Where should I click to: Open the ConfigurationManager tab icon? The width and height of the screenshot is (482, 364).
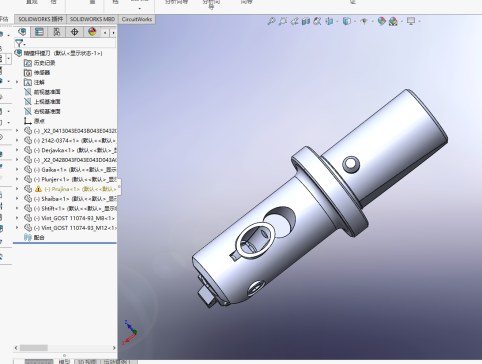[57, 32]
